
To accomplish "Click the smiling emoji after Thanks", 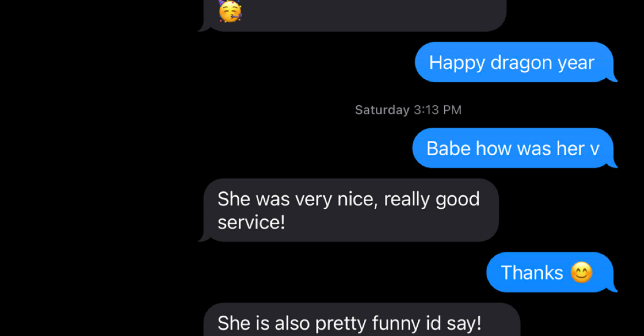I will click(x=581, y=273).
